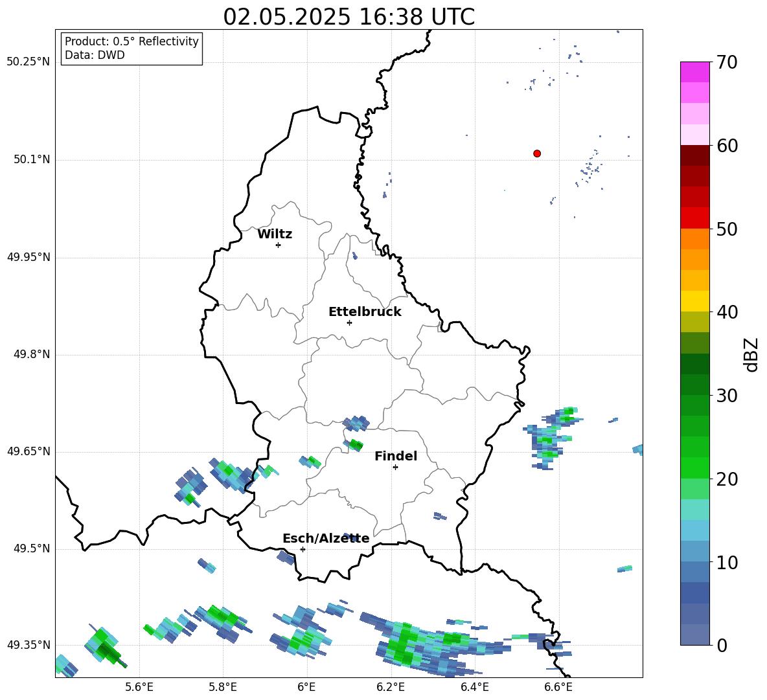
Task: Click the 6.4°E longitude tick label
Action: (474, 687)
